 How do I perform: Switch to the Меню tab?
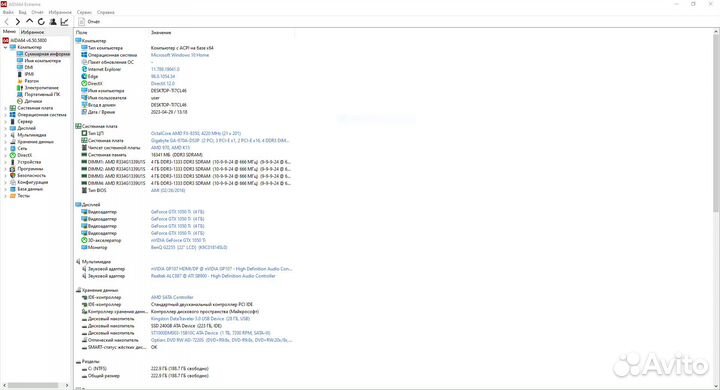[9, 32]
